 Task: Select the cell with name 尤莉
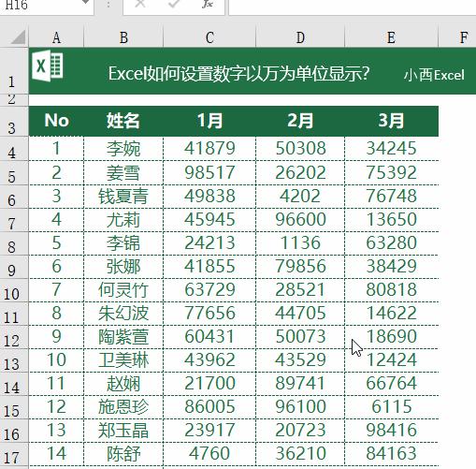click(x=123, y=220)
